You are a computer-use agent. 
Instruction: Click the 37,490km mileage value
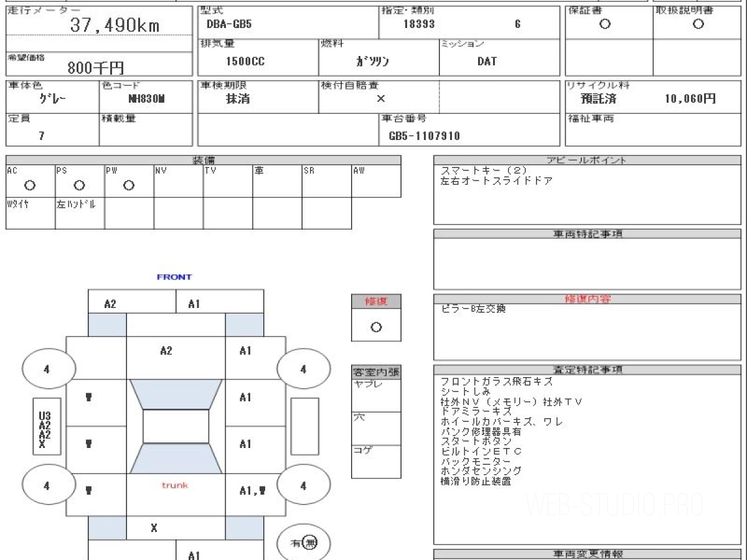click(x=115, y=25)
